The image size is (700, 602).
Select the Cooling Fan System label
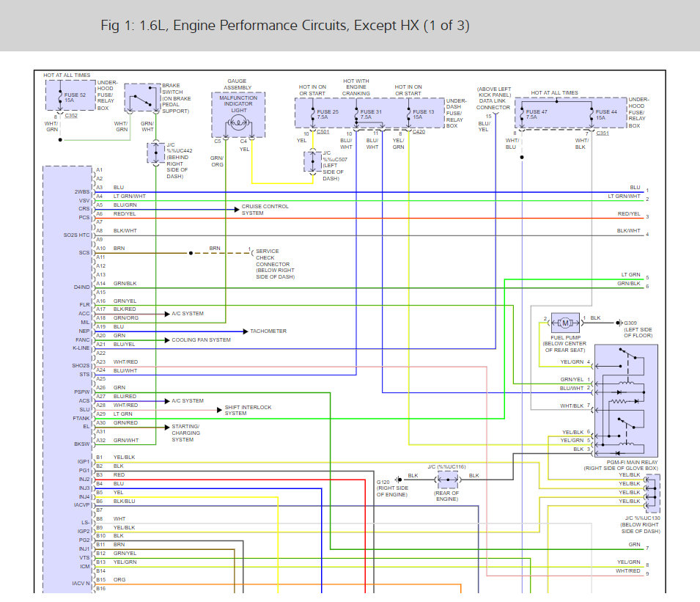pos(201,340)
